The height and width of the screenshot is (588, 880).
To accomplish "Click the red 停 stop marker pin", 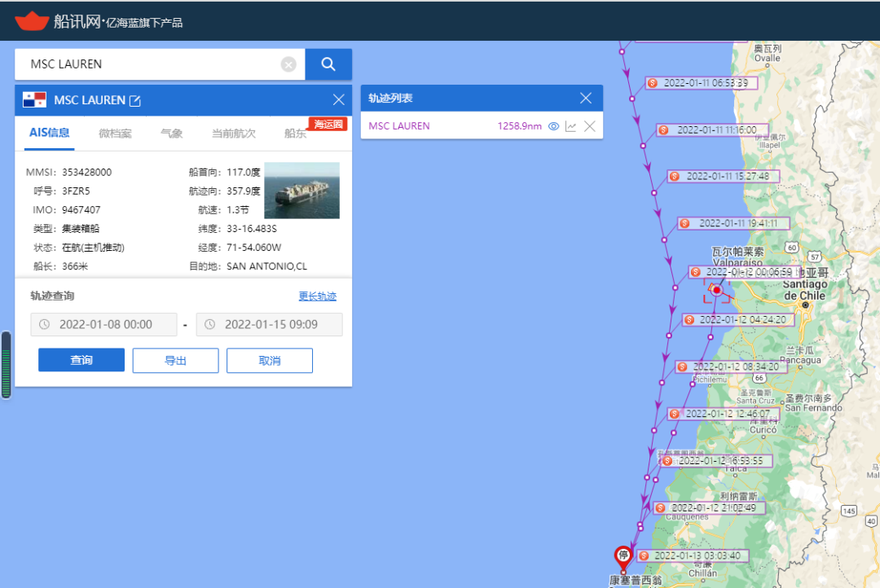I will pos(623,556).
